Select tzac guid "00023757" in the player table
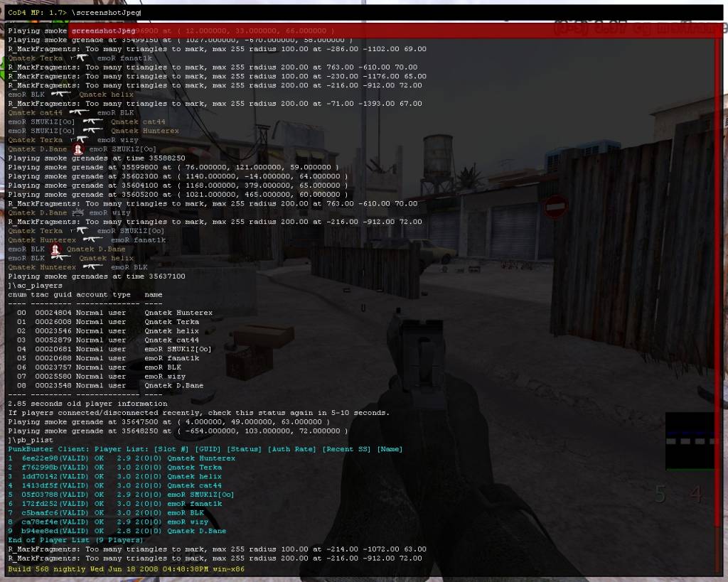Viewport: 728px width, 582px height. [x=53, y=367]
